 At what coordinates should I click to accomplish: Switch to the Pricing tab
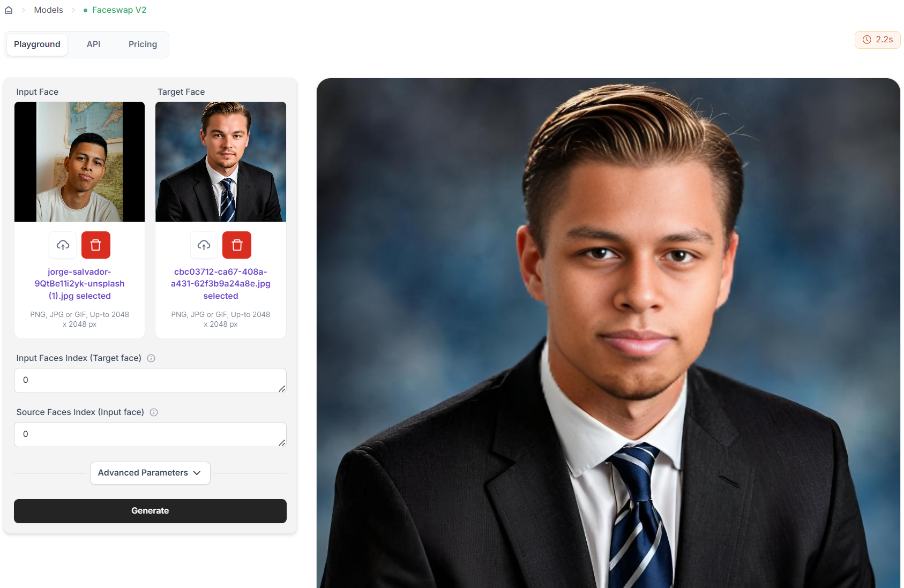coord(143,44)
